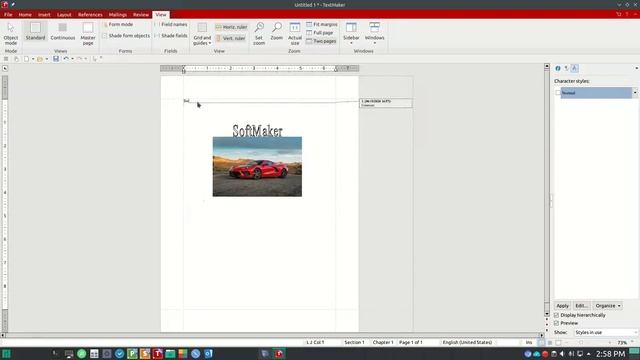
Task: Expand the open-file dropdown arrow beside folder icon
Action: (x=47, y=59)
